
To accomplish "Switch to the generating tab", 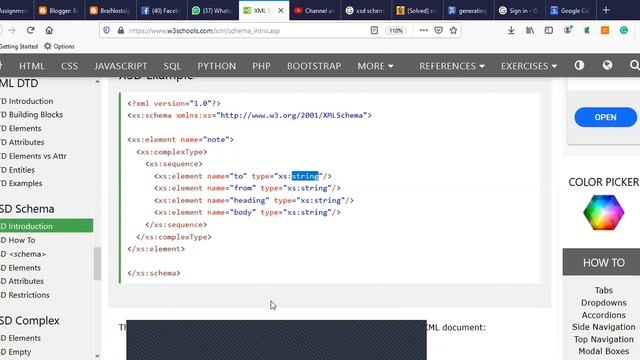I will click(468, 11).
